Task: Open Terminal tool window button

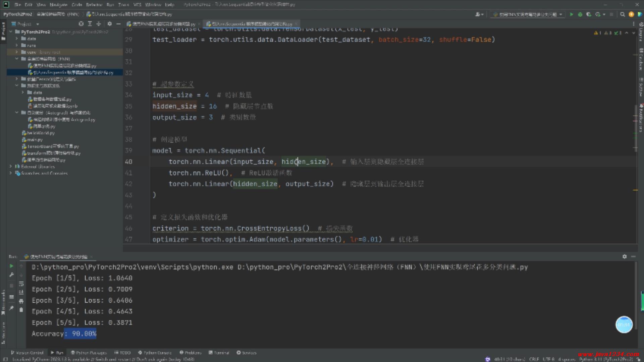Action: tap(219, 353)
